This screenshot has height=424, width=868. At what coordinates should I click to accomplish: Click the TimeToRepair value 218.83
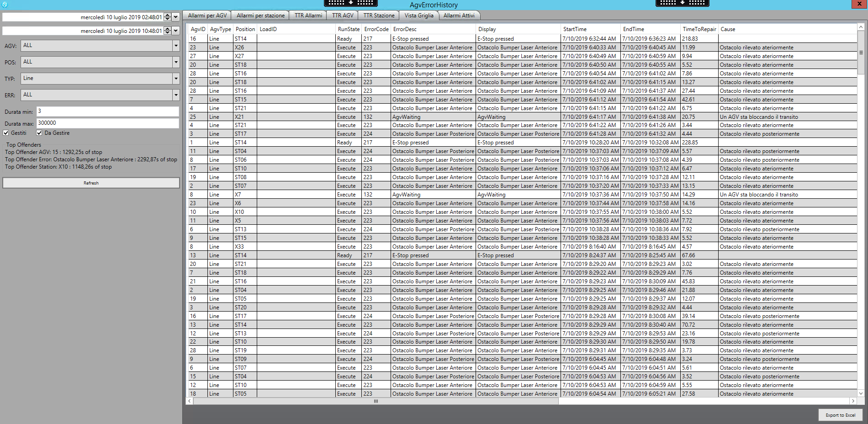click(699, 39)
